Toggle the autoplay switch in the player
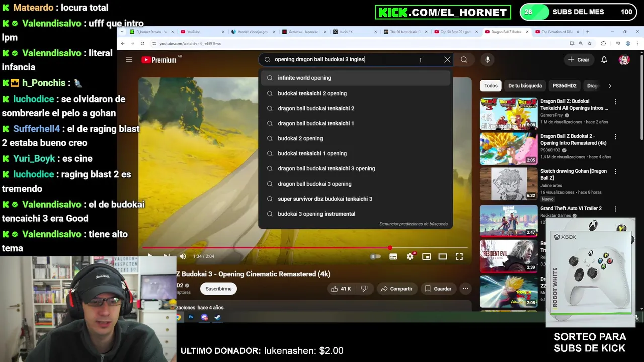This screenshot has width=644, height=362. 375,256
